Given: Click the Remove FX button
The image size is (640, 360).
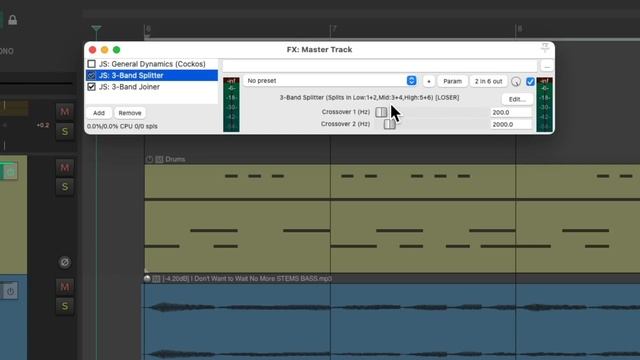Looking at the screenshot, I should coord(130,113).
